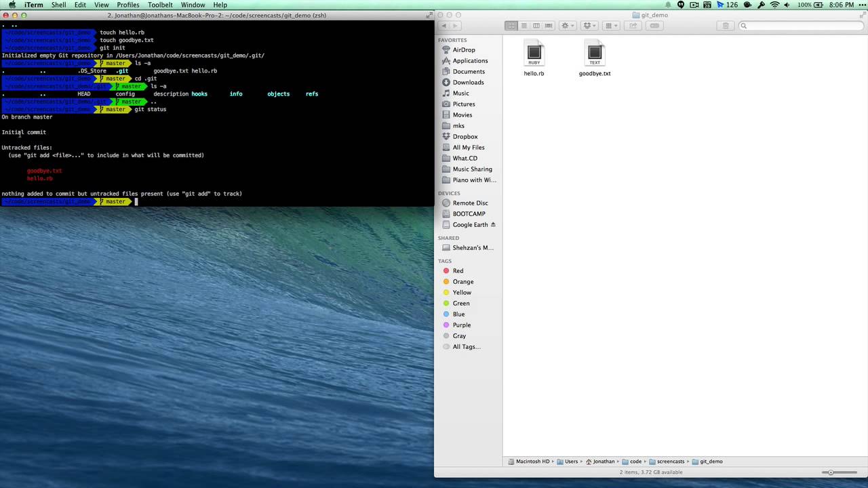Open Music in Finder sidebar
The width and height of the screenshot is (868, 488).
[460, 93]
